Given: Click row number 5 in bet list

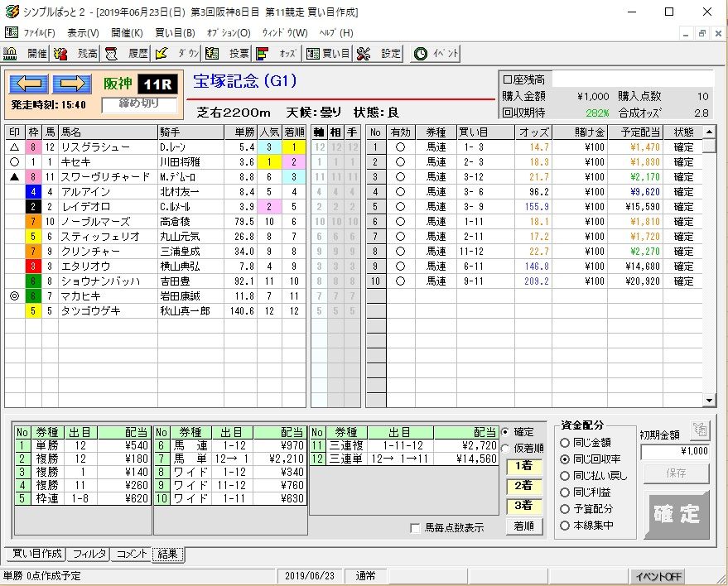Looking at the screenshot, I should coord(376,207).
